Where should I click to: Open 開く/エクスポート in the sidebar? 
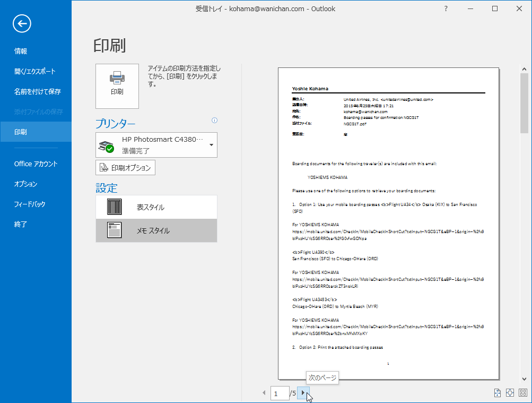pyautogui.click(x=36, y=71)
